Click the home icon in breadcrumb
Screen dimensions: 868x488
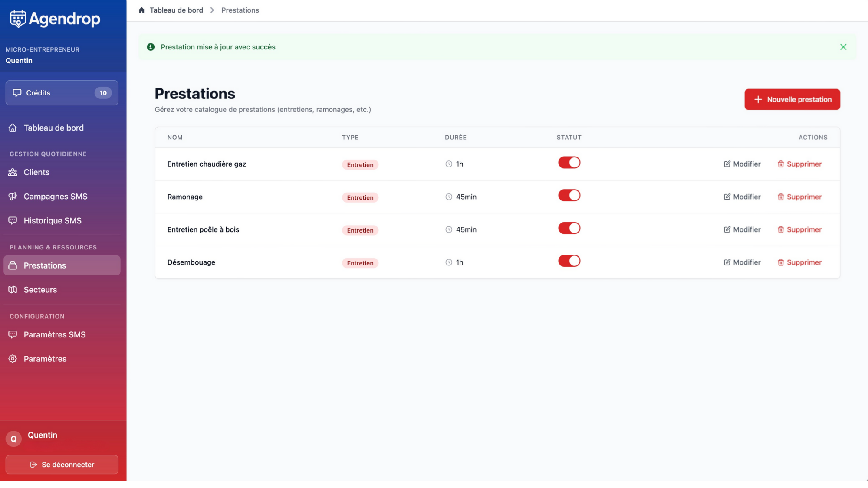click(x=141, y=10)
